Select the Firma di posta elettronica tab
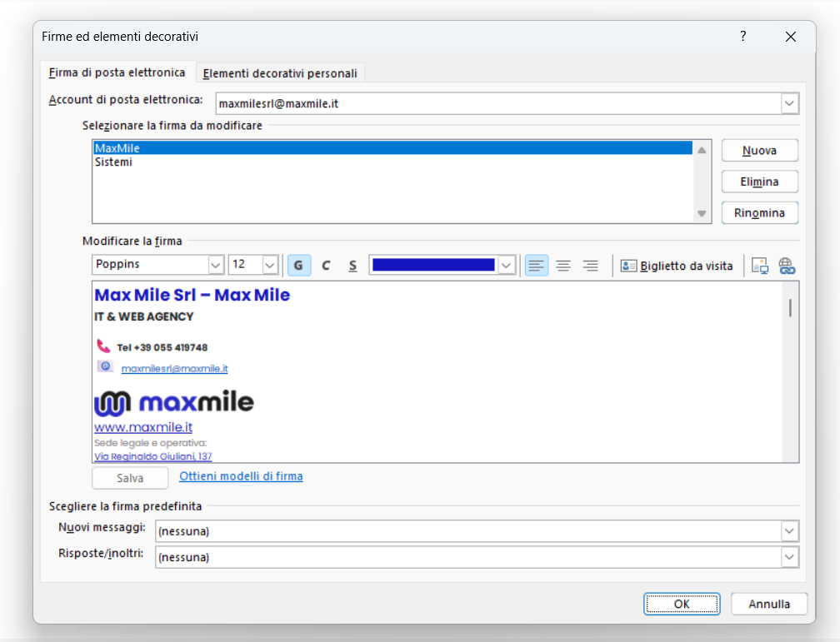840x642 pixels. click(117, 72)
